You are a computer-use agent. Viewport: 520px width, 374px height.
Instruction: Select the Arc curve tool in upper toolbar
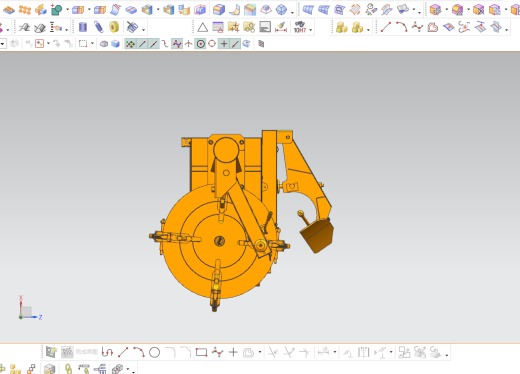coord(401,27)
